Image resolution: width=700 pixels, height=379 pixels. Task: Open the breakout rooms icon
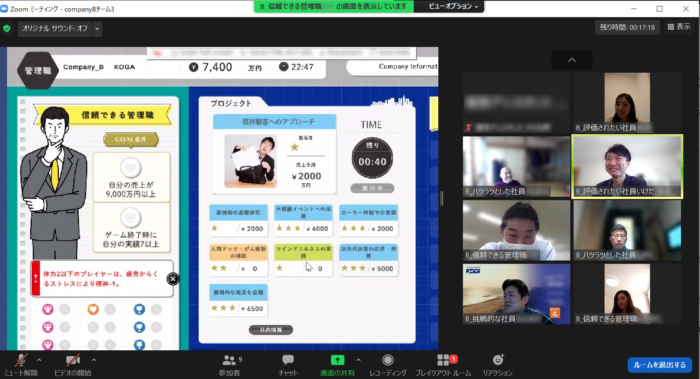(443, 360)
